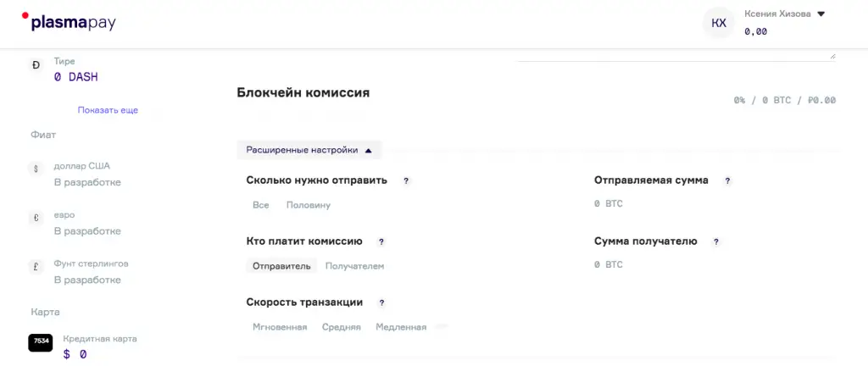
Task: Click the 7534 credit card icon
Action: pyautogui.click(x=41, y=341)
